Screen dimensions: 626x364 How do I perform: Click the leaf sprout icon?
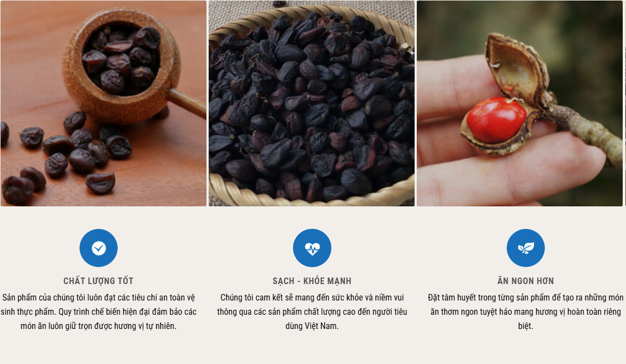click(526, 248)
